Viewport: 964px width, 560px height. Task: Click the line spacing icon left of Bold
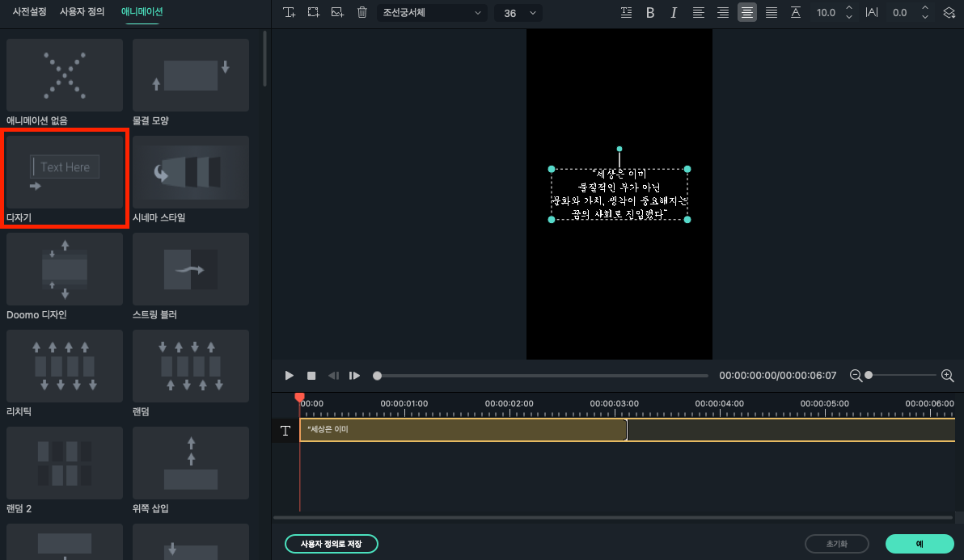tap(627, 12)
